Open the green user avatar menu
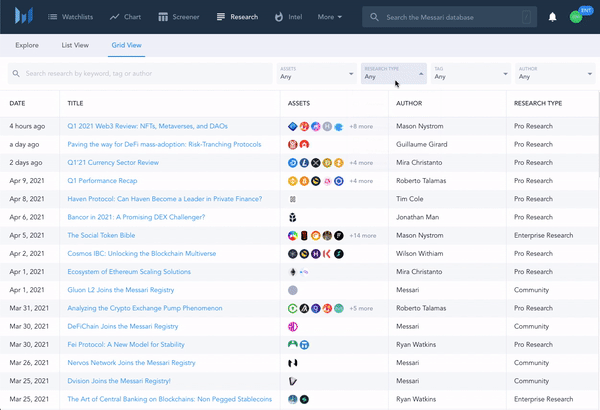Image resolution: width=600 pixels, height=410 pixels. click(576, 17)
